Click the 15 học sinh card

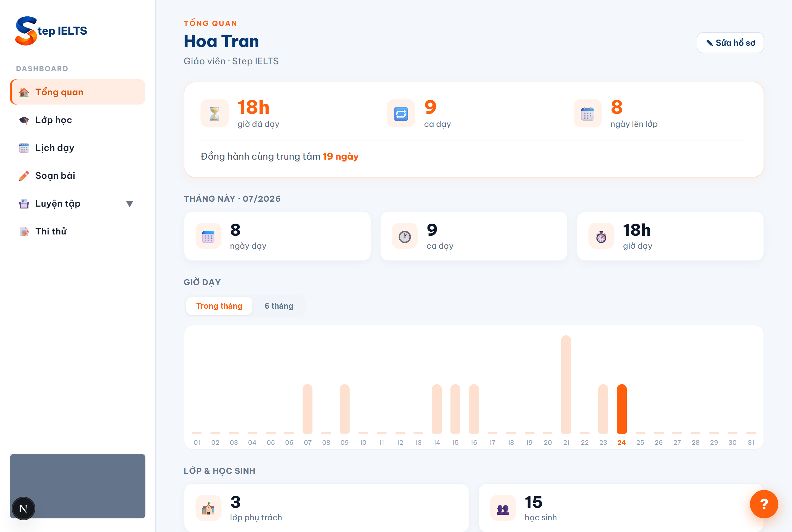point(621,508)
